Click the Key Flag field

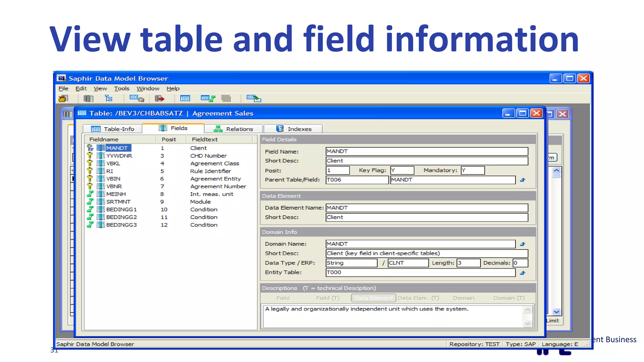click(402, 170)
